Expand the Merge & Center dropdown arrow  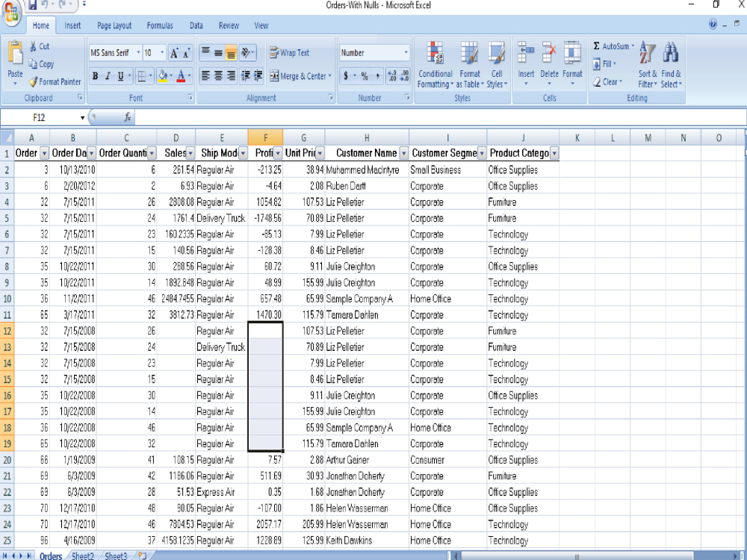pyautogui.click(x=329, y=75)
